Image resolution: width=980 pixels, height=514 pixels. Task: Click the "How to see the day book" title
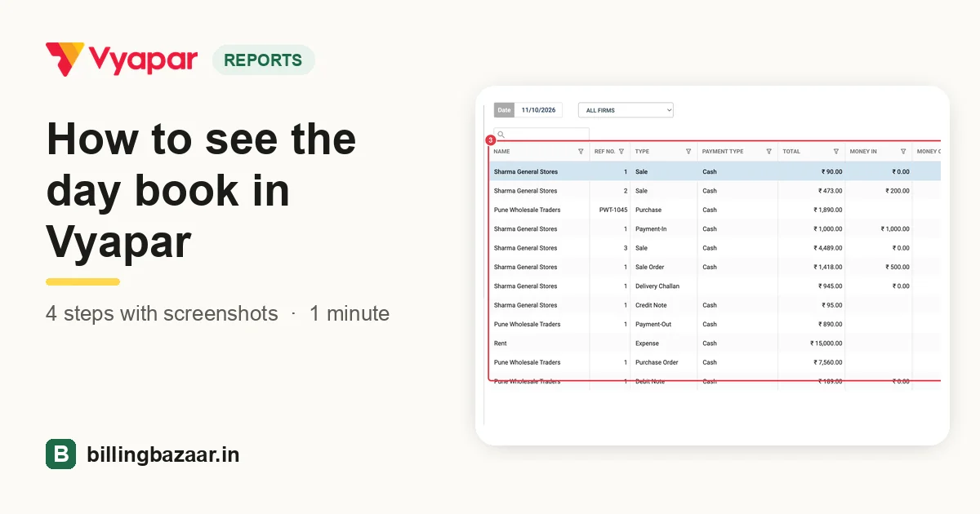pos(202,189)
